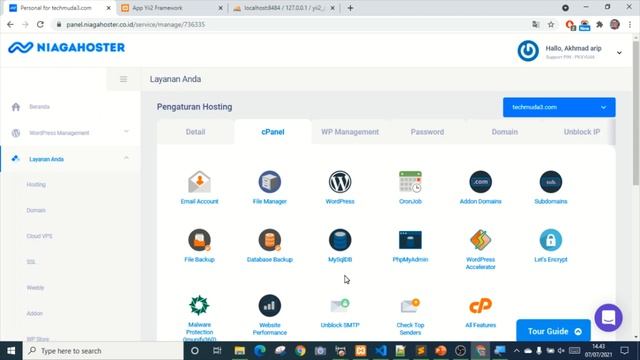Open SSL in the sidebar

(31, 262)
